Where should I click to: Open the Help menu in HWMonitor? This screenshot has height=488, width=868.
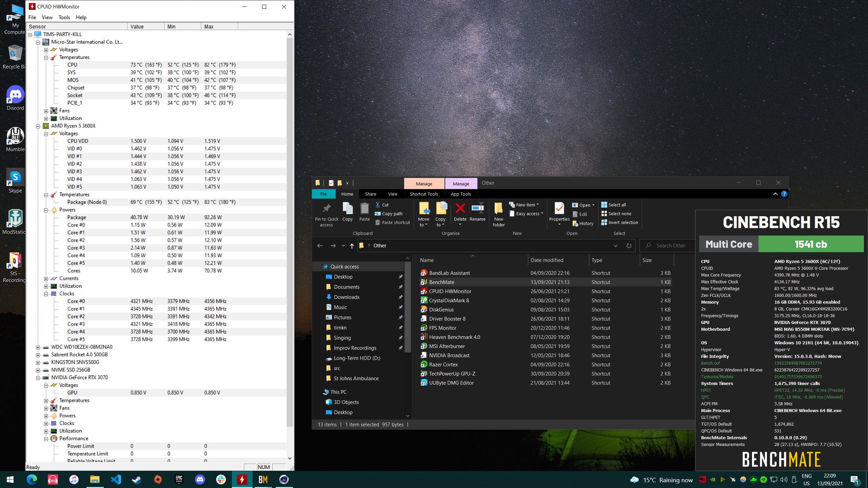[81, 17]
